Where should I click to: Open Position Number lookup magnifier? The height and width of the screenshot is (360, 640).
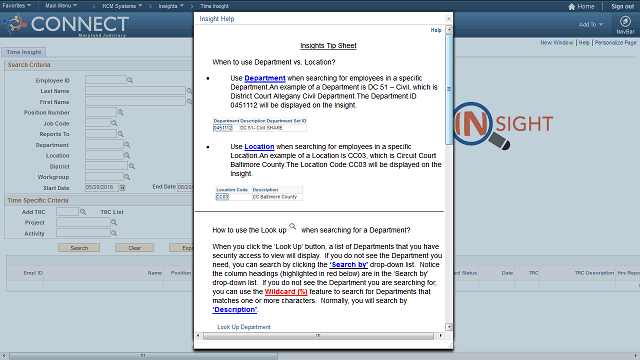(120, 112)
